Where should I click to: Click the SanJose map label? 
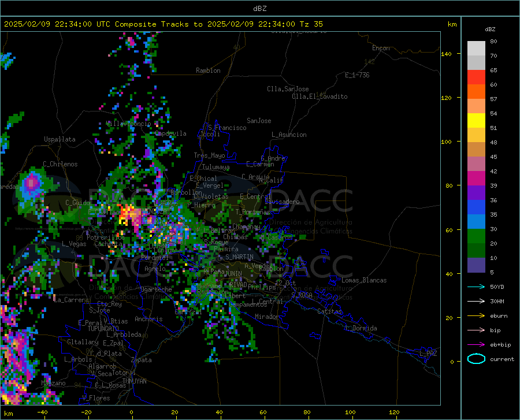coord(259,121)
